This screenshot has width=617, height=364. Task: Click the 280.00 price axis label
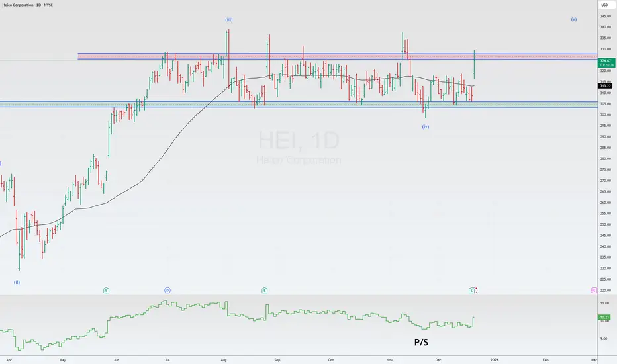(x=606, y=159)
